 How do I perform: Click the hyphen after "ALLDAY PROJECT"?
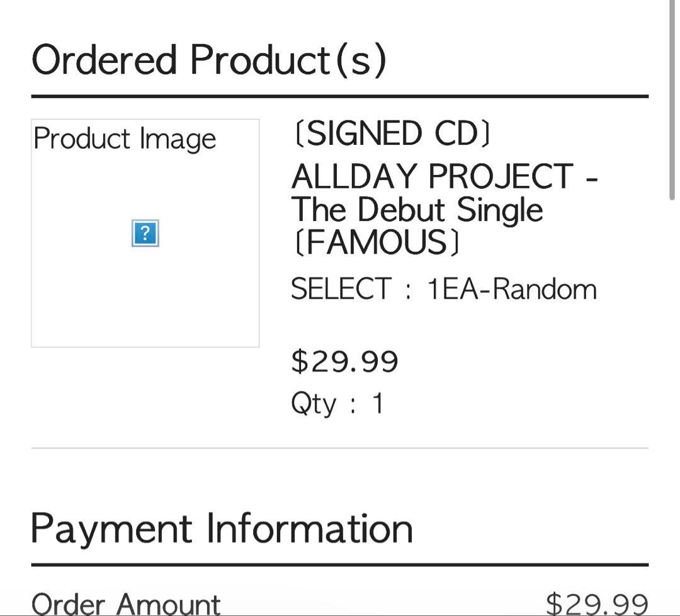pyautogui.click(x=591, y=178)
